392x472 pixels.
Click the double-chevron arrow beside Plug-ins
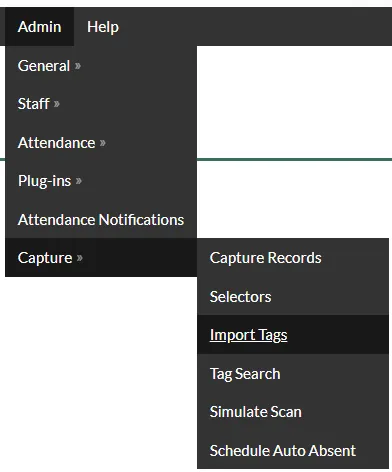click(x=79, y=181)
